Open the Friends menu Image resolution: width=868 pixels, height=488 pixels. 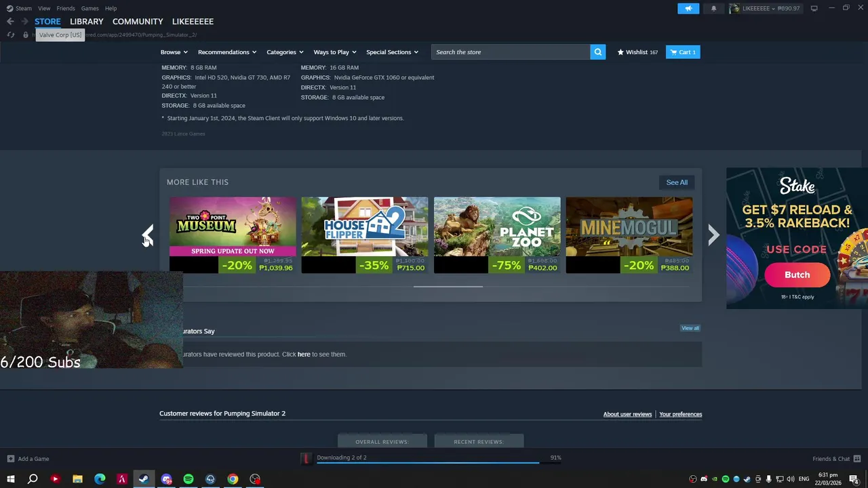[66, 8]
